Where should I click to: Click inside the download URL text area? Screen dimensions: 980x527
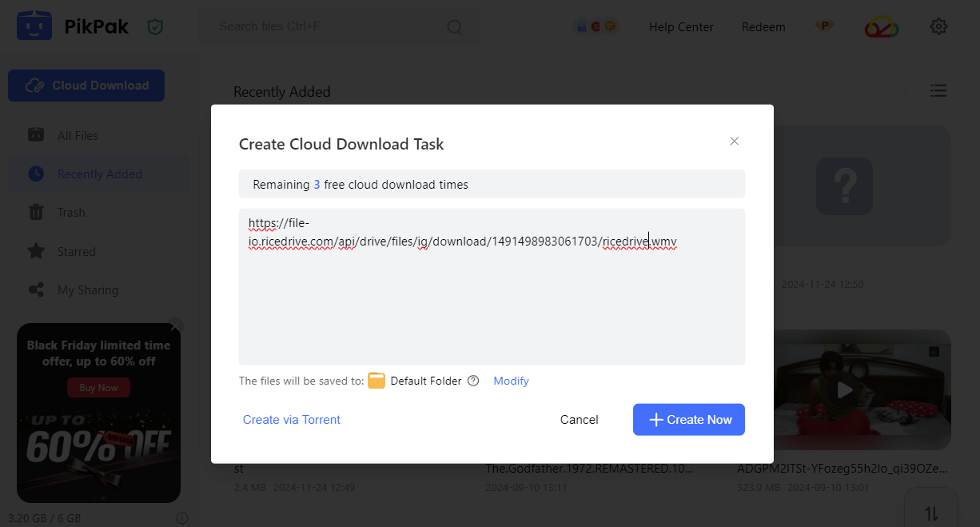click(x=491, y=304)
